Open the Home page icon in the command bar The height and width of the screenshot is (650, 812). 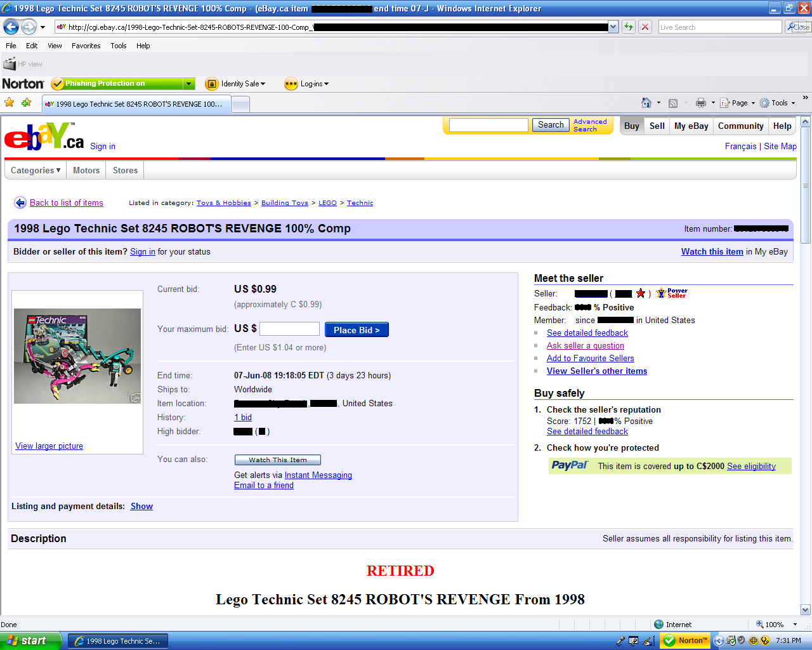[646, 103]
